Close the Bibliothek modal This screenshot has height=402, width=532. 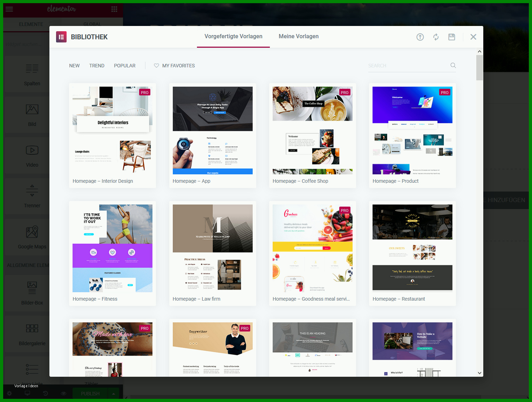point(473,37)
